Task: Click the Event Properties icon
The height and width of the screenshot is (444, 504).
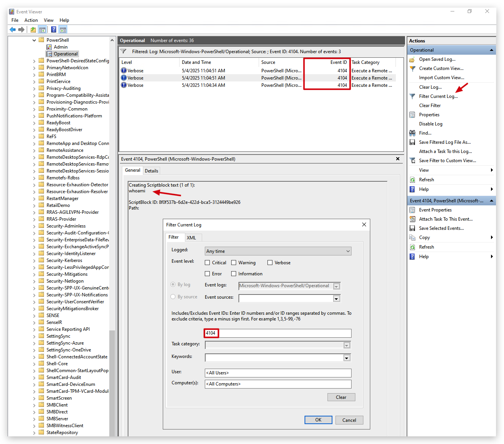Action: click(412, 210)
